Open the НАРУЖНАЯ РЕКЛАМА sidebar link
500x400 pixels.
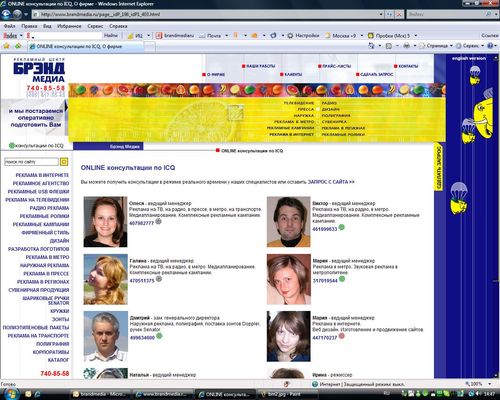click(45, 266)
